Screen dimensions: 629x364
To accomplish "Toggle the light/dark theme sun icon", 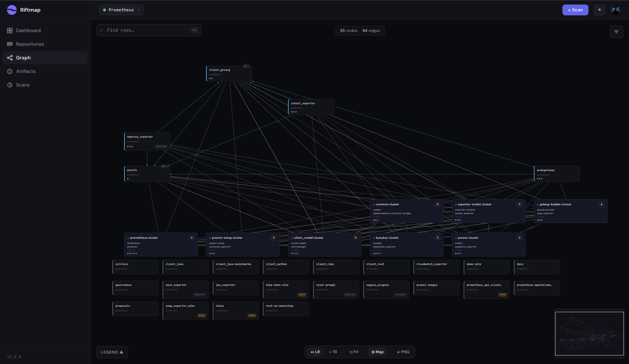I will [599, 10].
